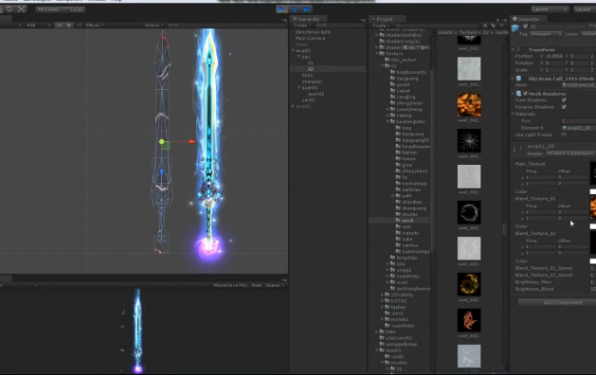Image resolution: width=596 pixels, height=375 pixels.
Task: Select the Scale tool in the toolbar
Action: (22, 9)
